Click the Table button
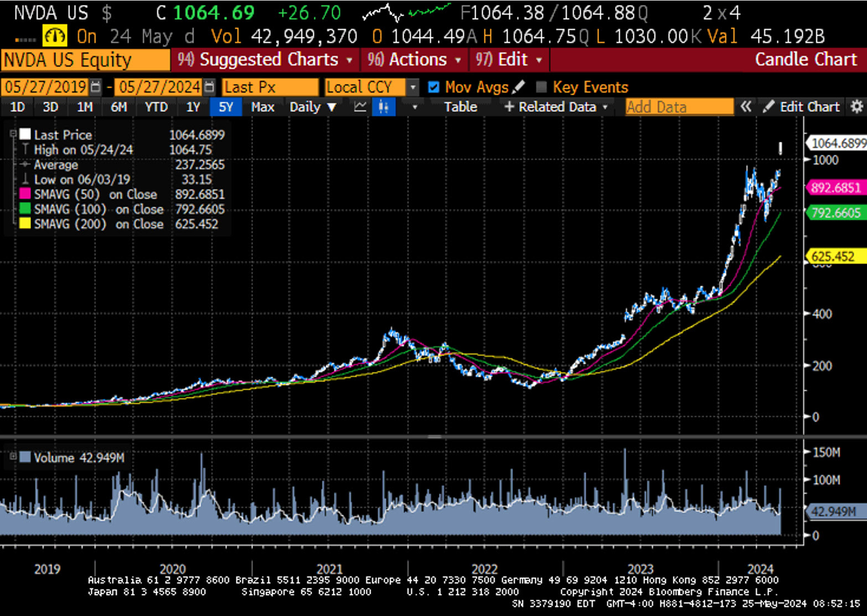867x616 pixels. 461,107
